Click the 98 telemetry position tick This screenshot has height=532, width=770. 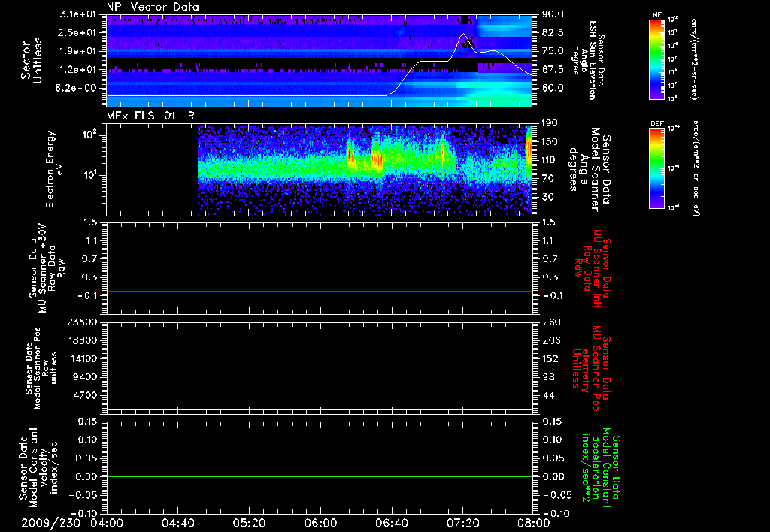[x=548, y=377]
